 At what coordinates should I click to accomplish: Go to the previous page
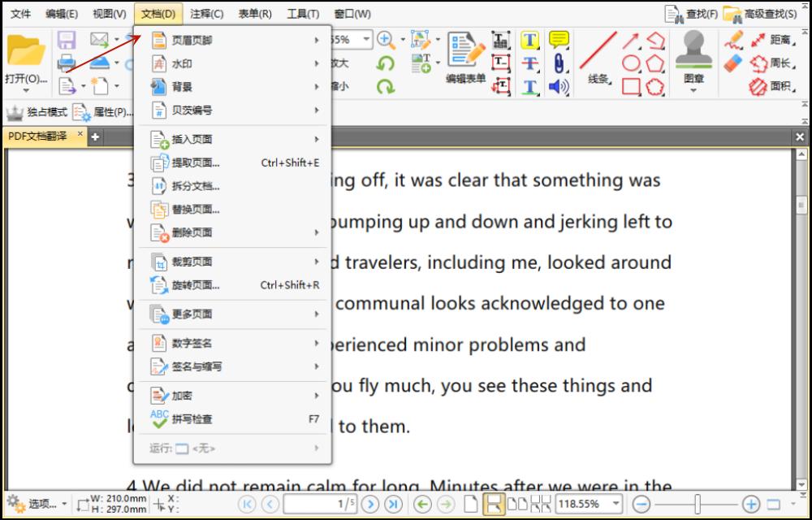(270, 504)
